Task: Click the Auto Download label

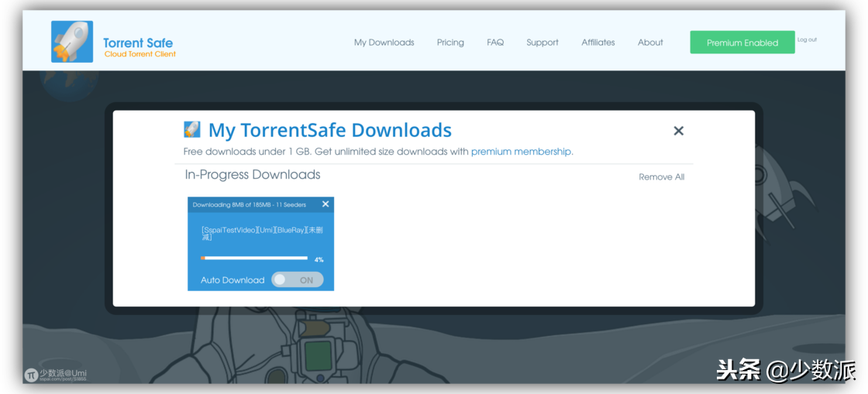Action: 232,280
